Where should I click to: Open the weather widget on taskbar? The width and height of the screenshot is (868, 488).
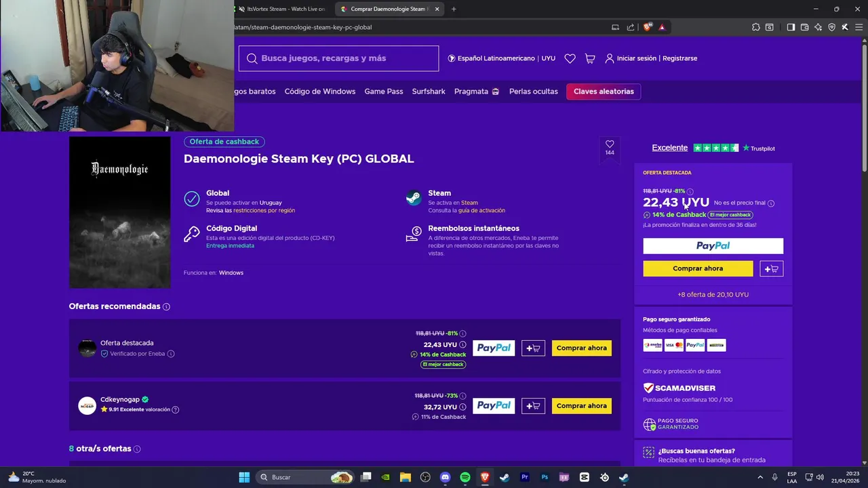(x=37, y=477)
